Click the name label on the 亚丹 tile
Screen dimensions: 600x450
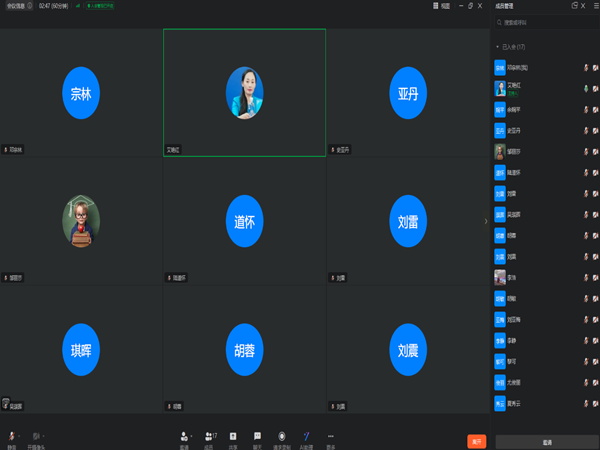(340, 150)
